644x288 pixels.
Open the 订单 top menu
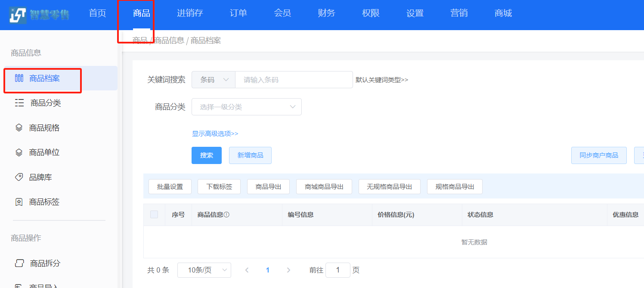click(238, 13)
